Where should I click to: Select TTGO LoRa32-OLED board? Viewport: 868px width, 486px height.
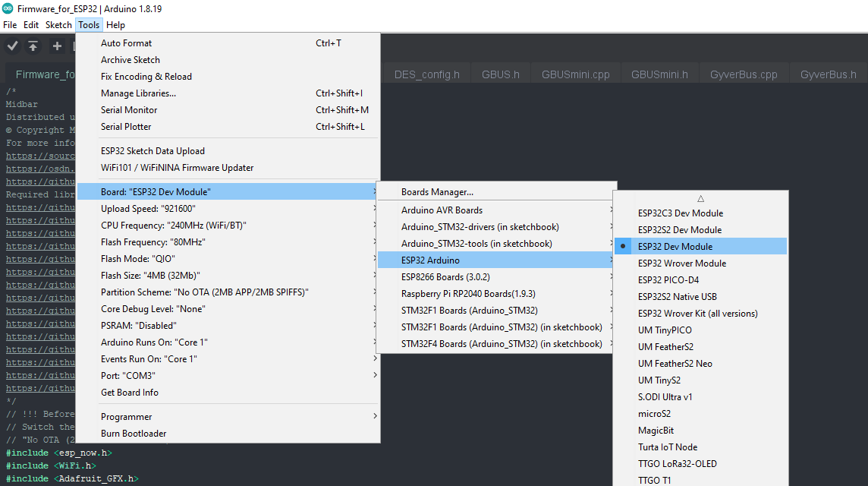pos(700,463)
